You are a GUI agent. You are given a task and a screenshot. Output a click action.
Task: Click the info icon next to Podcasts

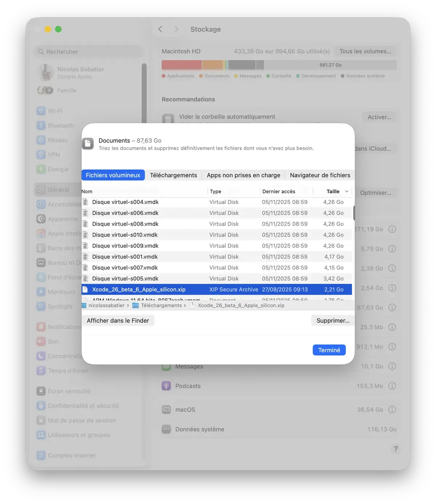[392, 386]
